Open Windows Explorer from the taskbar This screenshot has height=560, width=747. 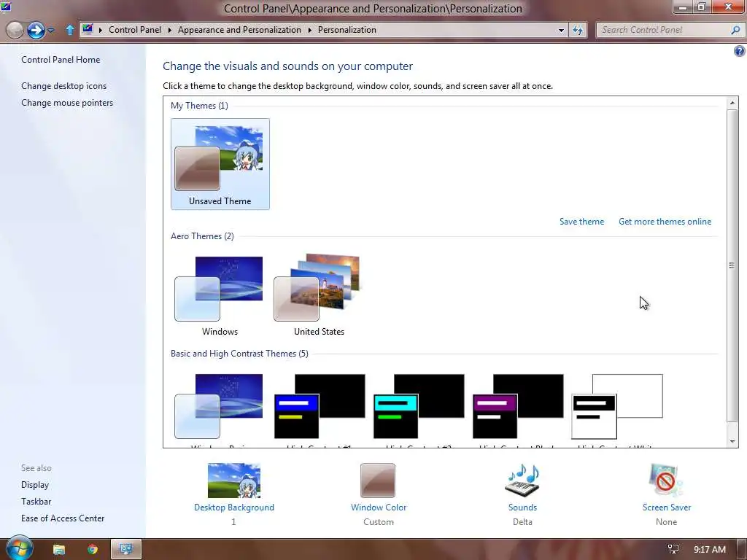[x=58, y=550]
